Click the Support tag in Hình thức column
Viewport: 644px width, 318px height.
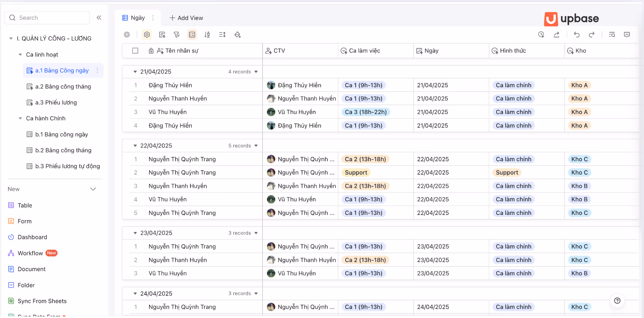[x=507, y=172]
